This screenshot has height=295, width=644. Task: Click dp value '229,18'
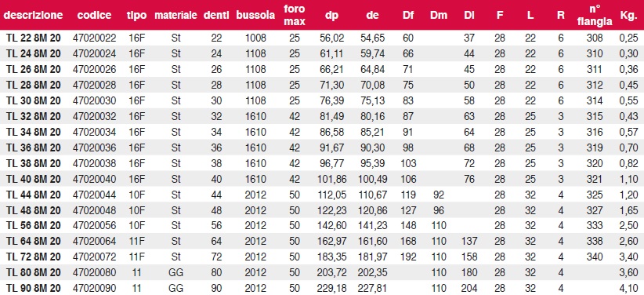point(331,289)
